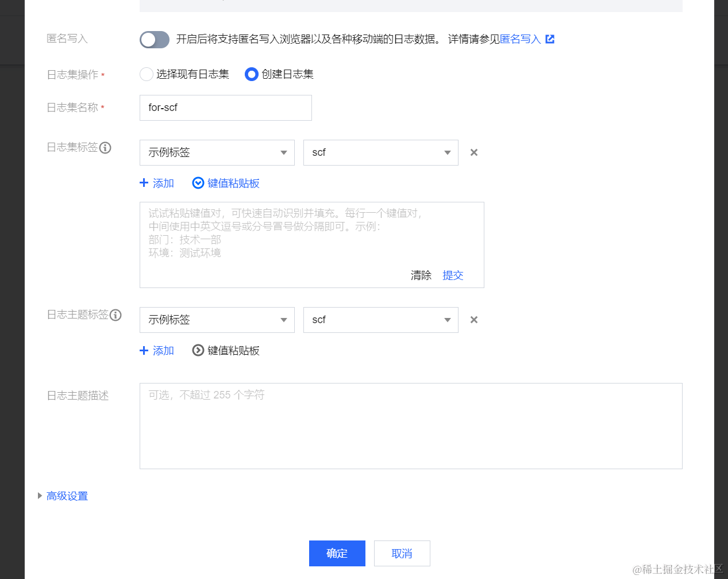Cancel the dialog with 取消
Viewport: 728px width, 579px height.
coord(402,553)
